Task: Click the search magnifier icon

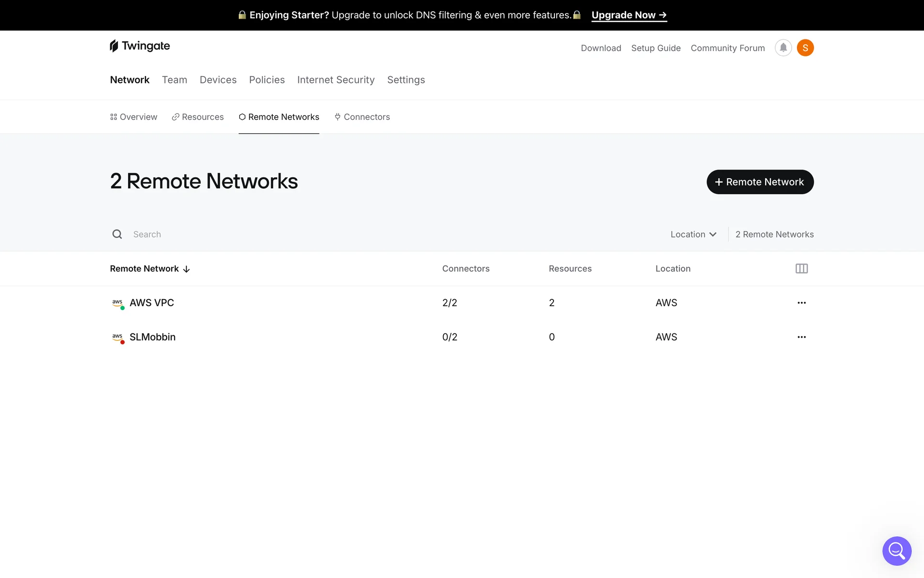Action: (117, 235)
